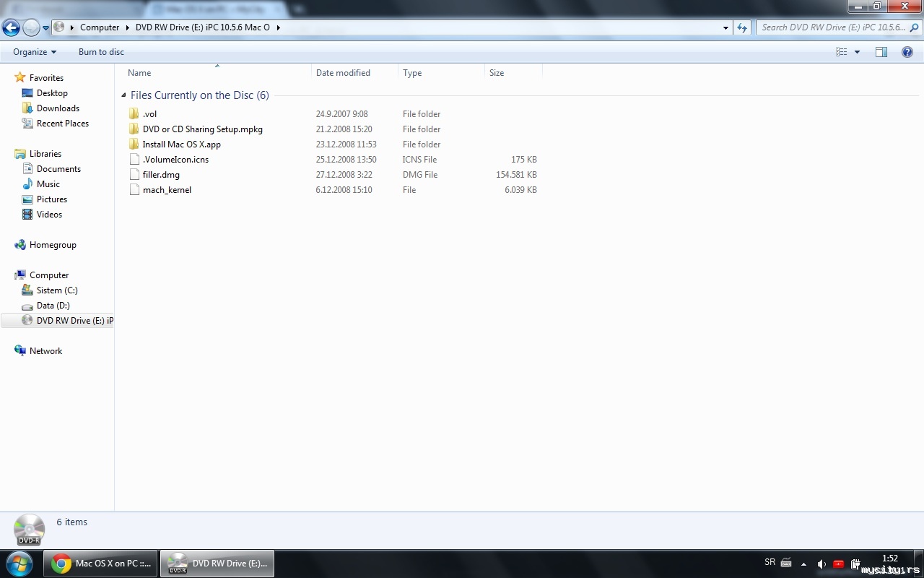
Task: Click the refresh button beside address bar
Action: 742,27
